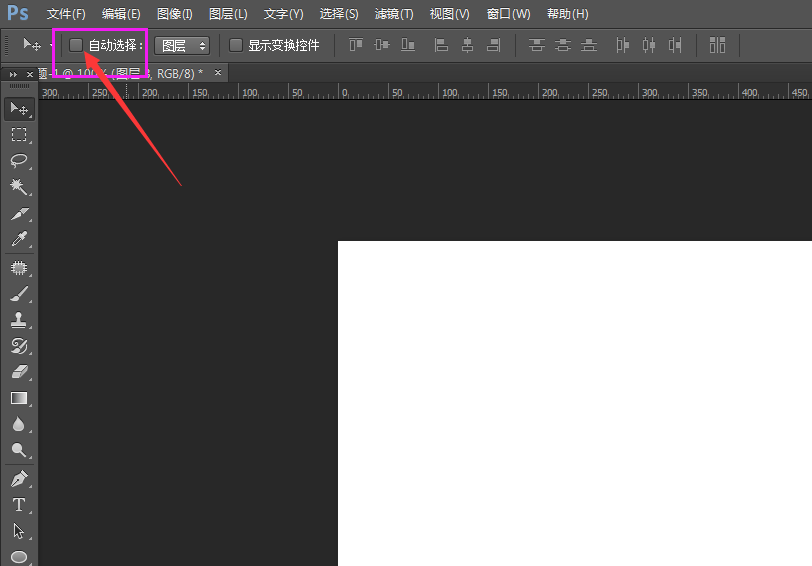The image size is (812, 566).
Task: Select the Blur tool
Action: pos(19,424)
